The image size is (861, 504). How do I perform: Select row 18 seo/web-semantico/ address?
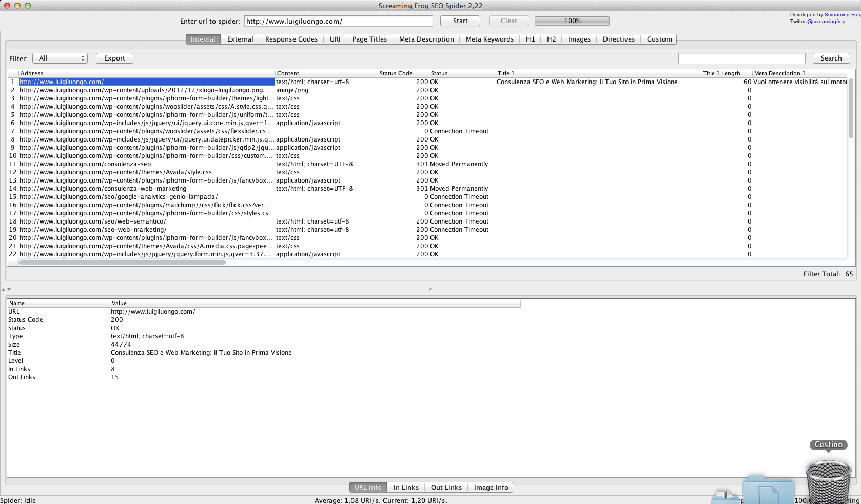tap(147, 221)
